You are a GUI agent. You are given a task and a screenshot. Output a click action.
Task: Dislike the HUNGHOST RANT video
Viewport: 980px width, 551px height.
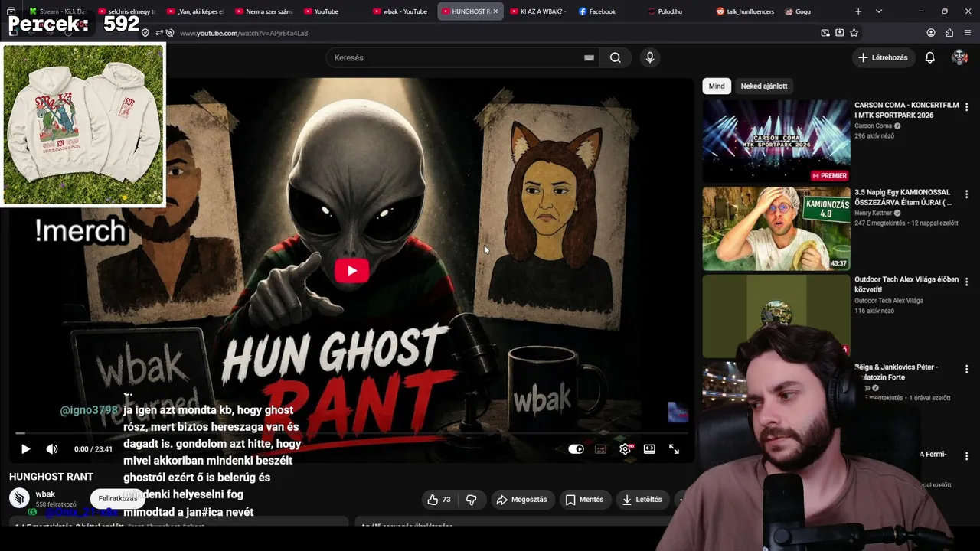[471, 500]
